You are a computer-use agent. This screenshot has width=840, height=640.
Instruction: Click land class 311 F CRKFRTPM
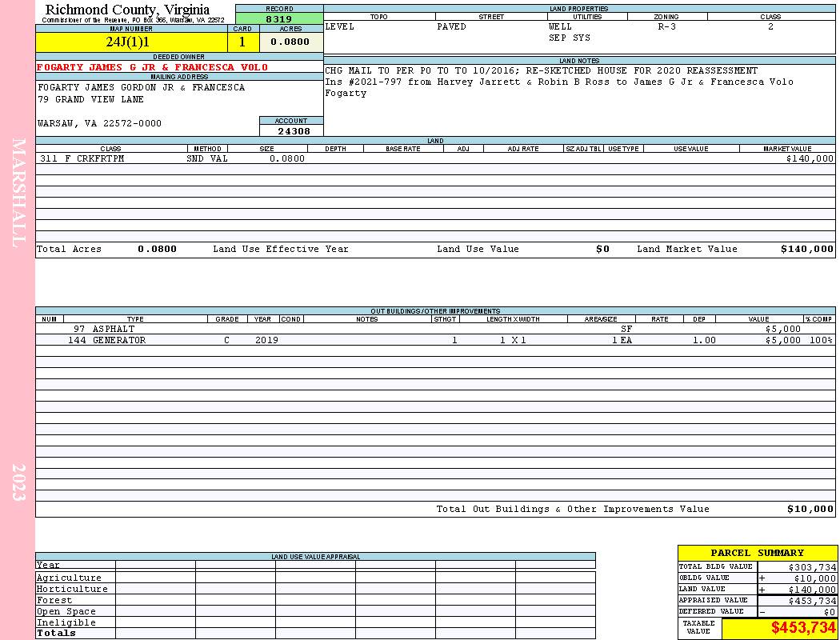82,158
